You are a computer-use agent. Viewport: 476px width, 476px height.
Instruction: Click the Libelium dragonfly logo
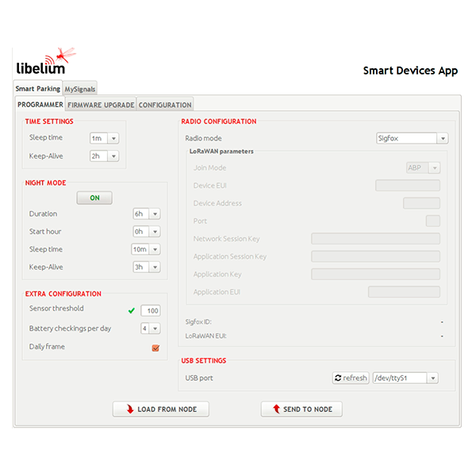click(46, 61)
